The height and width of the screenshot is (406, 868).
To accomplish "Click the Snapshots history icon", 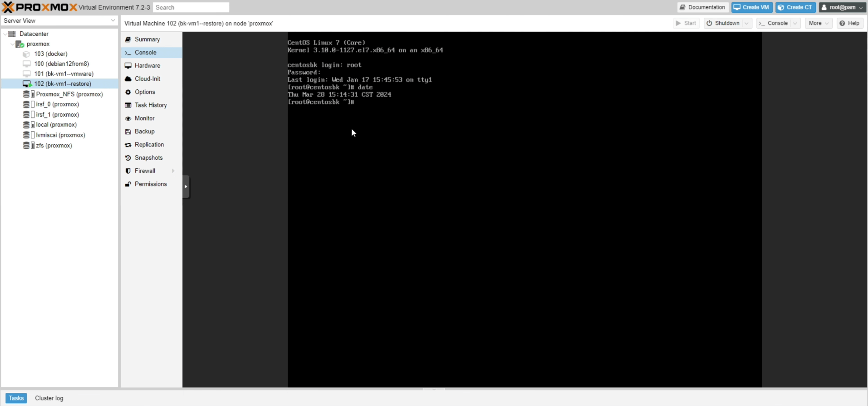I will click(x=128, y=158).
